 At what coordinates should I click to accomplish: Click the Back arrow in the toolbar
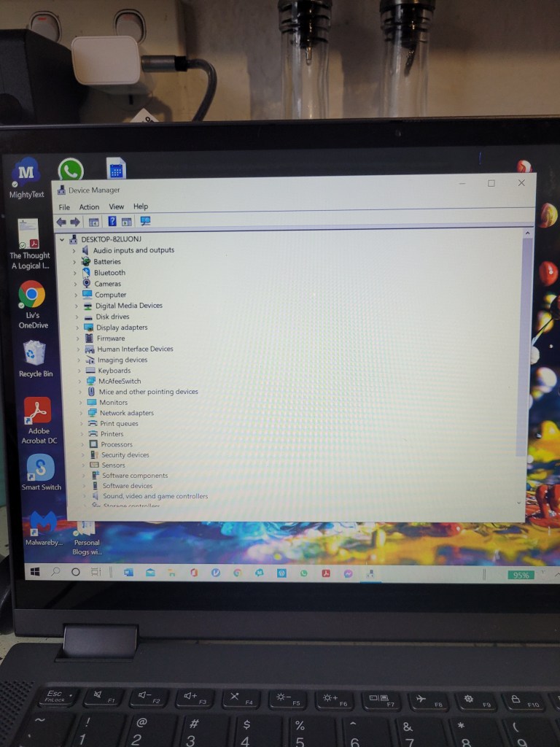pyautogui.click(x=61, y=222)
